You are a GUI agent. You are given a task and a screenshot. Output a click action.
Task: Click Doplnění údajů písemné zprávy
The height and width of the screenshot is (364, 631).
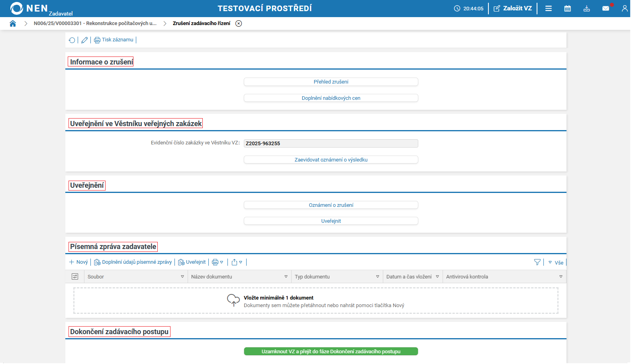[x=133, y=262]
